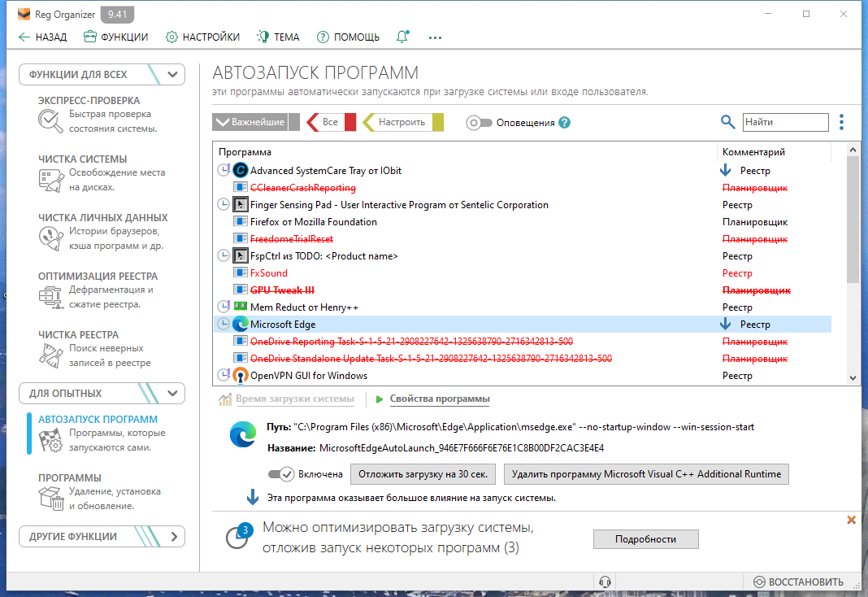868x597 pixels.
Task: Click the FspCtrl program icon
Action: (x=240, y=255)
